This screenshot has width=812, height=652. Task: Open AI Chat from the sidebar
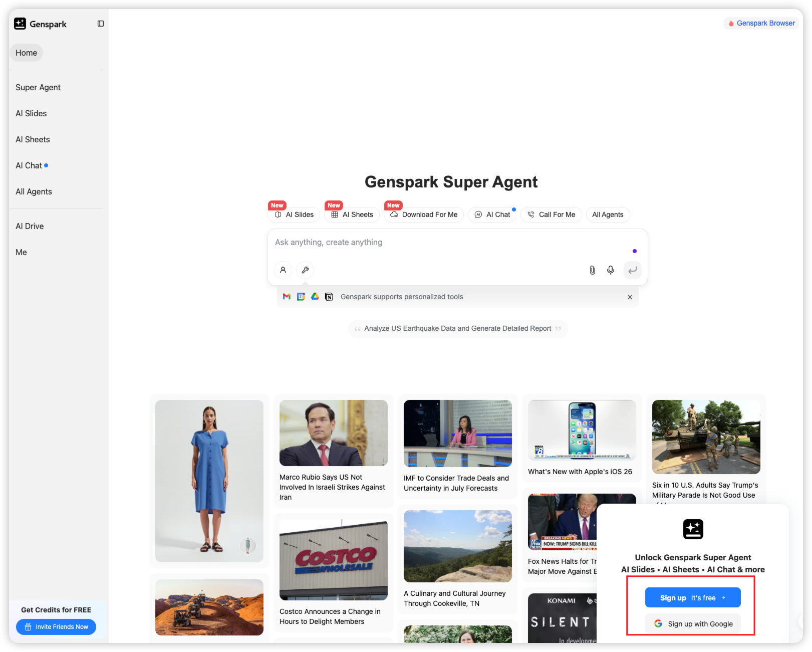tap(29, 165)
